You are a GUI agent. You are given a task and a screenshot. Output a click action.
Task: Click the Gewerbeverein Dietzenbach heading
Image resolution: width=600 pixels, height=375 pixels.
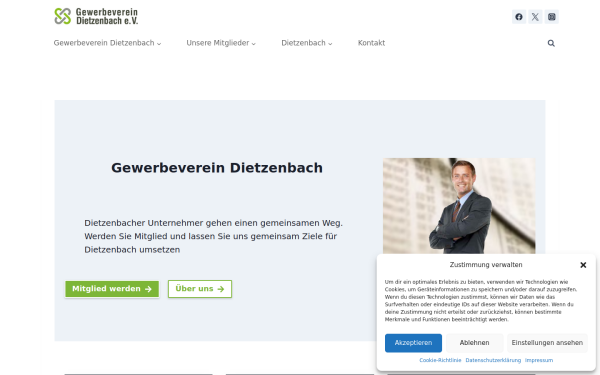pyautogui.click(x=217, y=168)
